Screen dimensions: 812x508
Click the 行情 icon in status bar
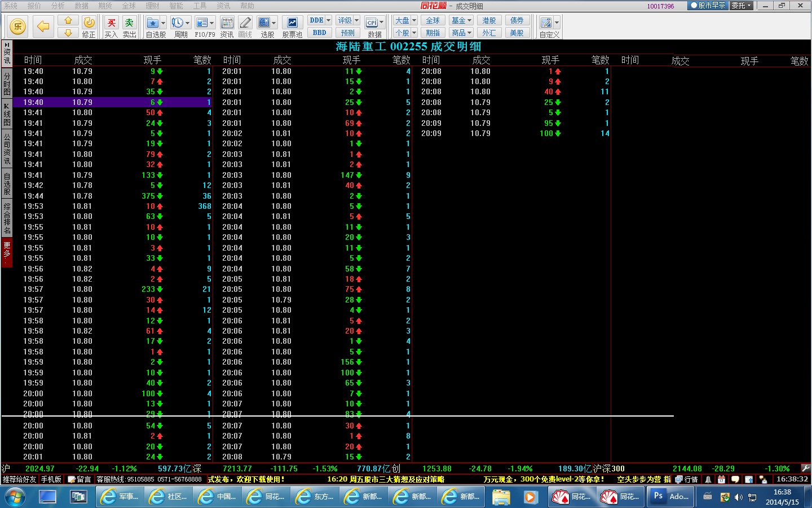tap(686, 479)
